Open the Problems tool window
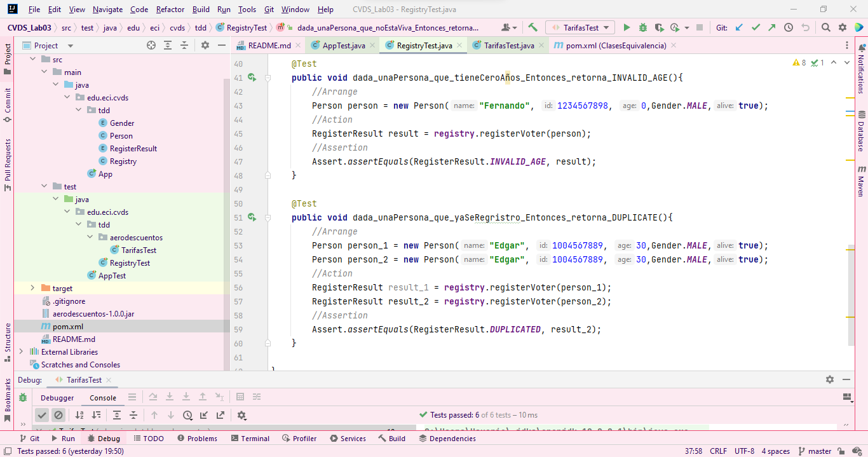 pyautogui.click(x=197, y=439)
